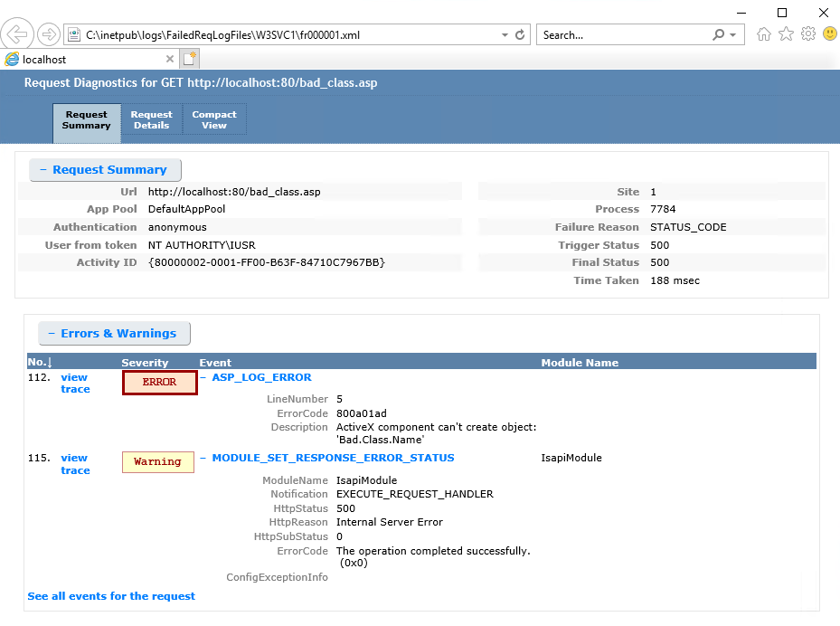Open the Home page icon
This screenshot has height=626, width=840.
[764, 35]
